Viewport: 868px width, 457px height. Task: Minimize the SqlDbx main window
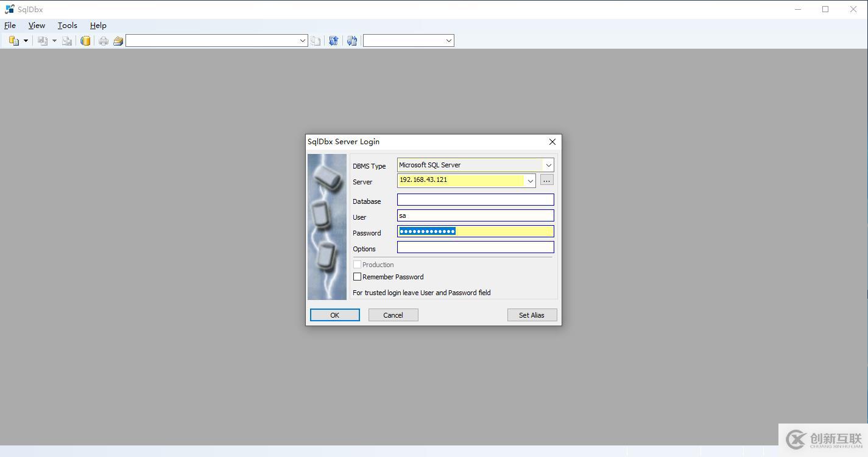798,9
